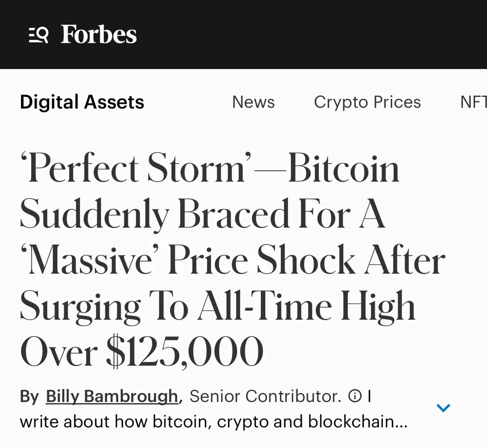The width and height of the screenshot is (487, 448).
Task: Go to the Digital Assets section
Action: point(82,102)
